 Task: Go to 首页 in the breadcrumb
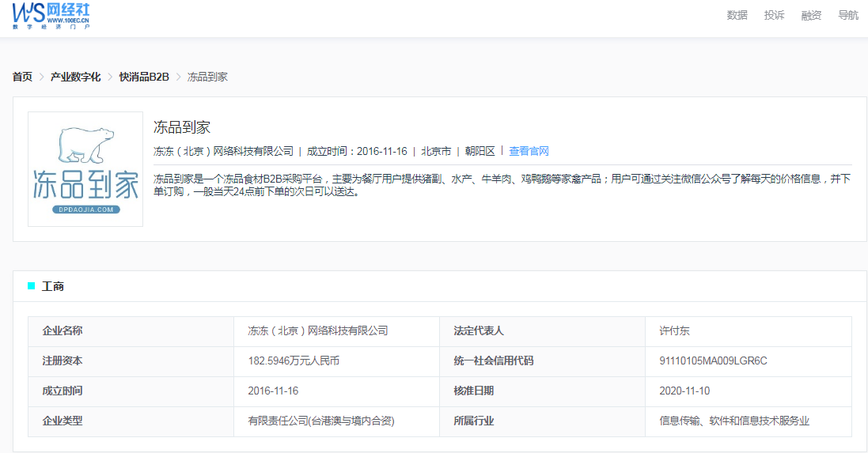click(22, 77)
